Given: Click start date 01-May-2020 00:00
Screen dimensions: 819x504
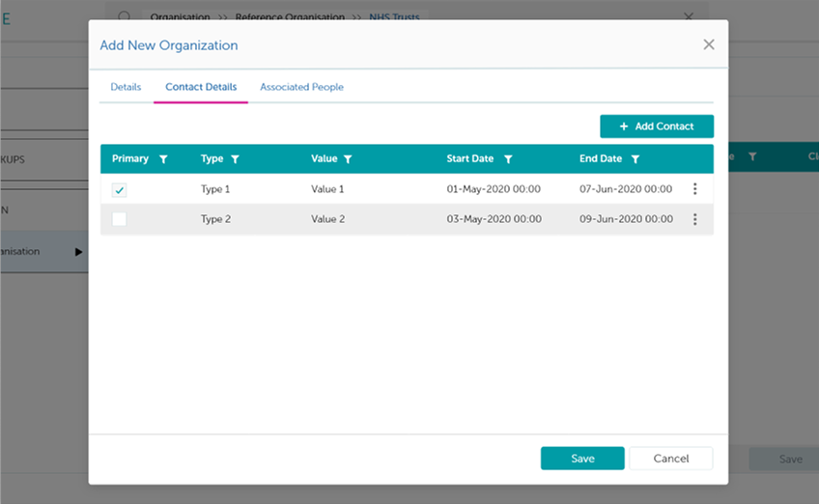Looking at the screenshot, I should tap(494, 189).
